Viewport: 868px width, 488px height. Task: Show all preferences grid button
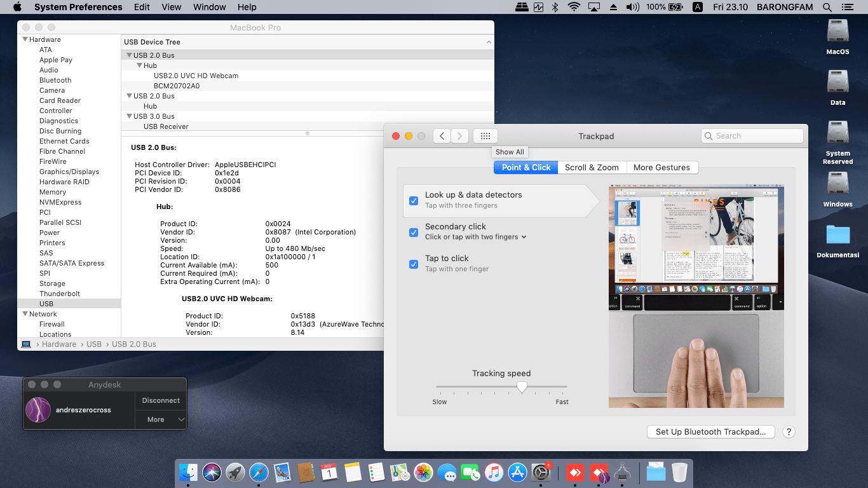point(485,136)
